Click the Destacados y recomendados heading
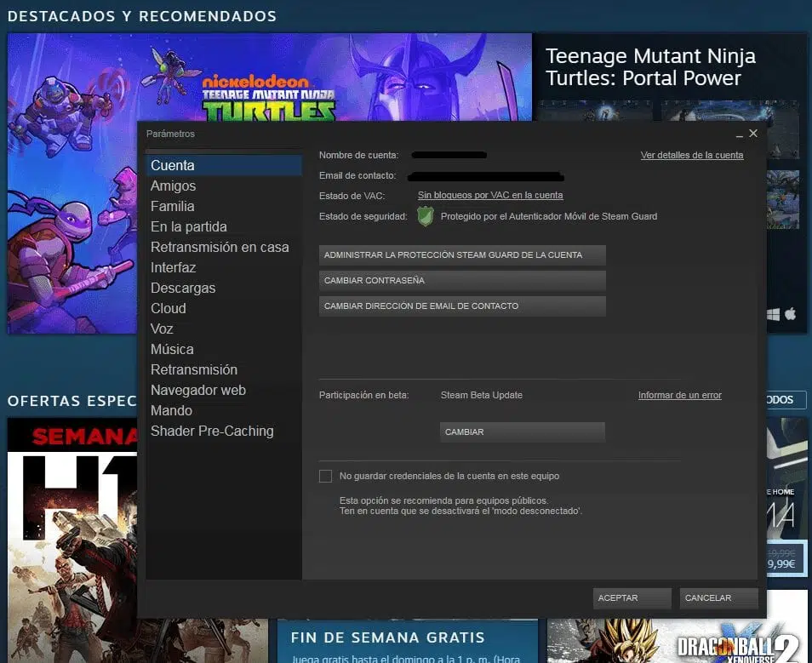The height and width of the screenshot is (663, 812). click(x=142, y=16)
